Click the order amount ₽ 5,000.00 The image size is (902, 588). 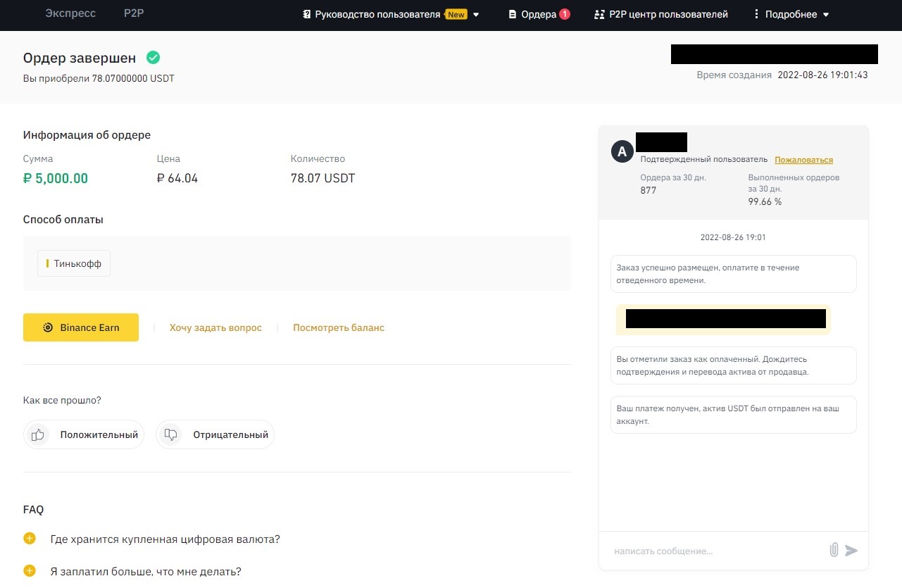(x=56, y=178)
